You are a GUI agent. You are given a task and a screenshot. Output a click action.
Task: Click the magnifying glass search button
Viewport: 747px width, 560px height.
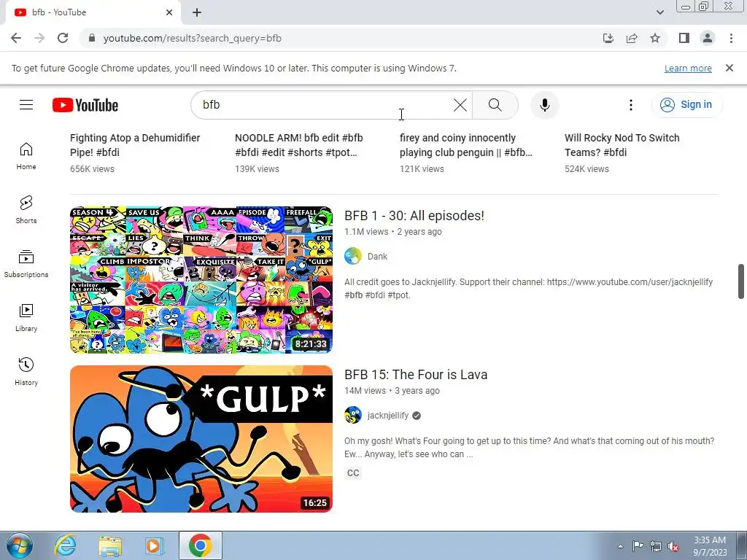tap(495, 105)
